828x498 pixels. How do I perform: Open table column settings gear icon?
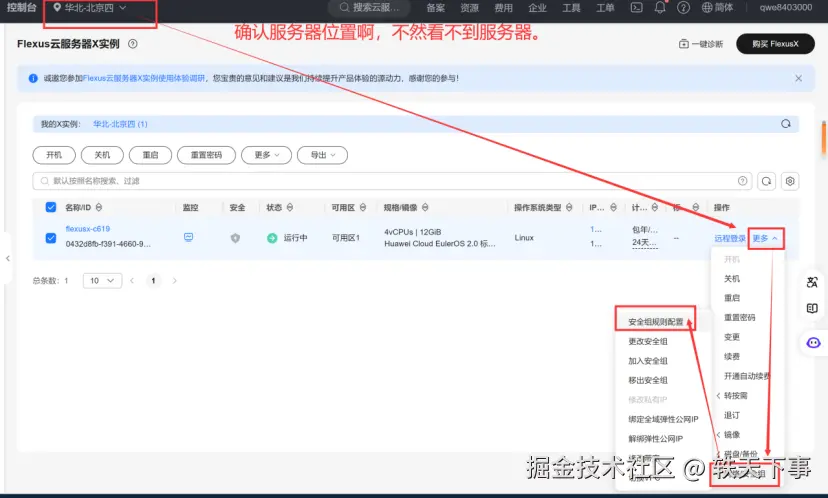790,181
